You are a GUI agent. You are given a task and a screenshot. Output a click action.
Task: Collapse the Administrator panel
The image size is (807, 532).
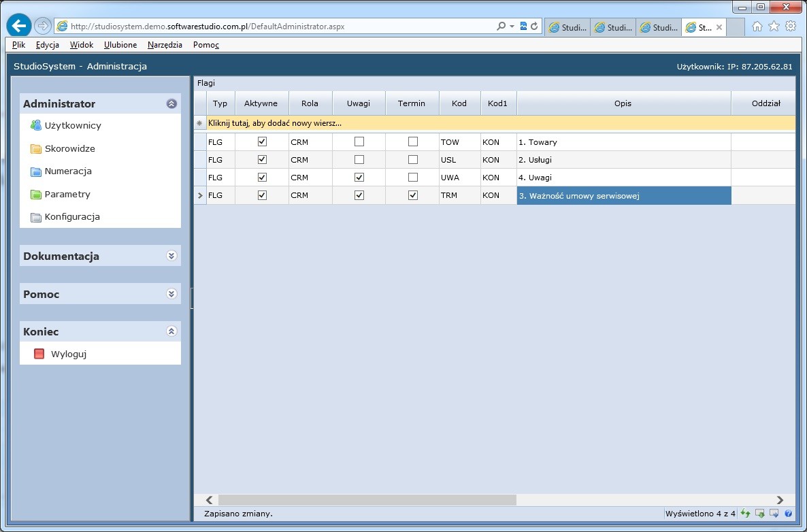point(172,103)
